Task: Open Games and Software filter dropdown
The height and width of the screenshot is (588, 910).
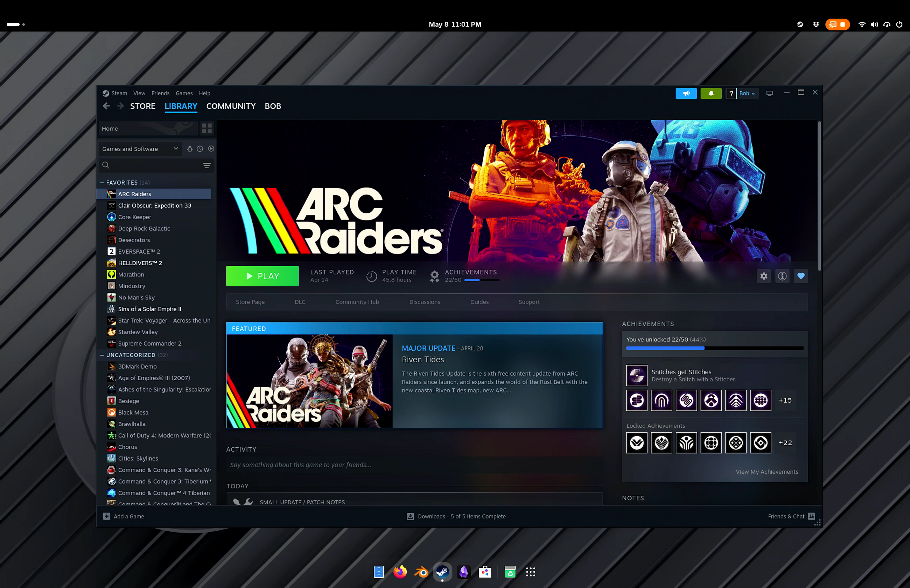Action: [x=140, y=149]
